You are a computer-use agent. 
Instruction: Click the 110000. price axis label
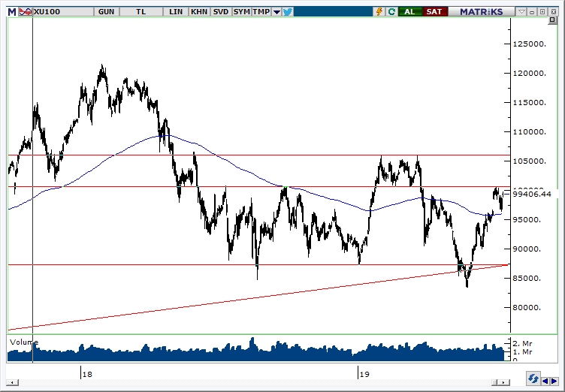tap(530, 132)
